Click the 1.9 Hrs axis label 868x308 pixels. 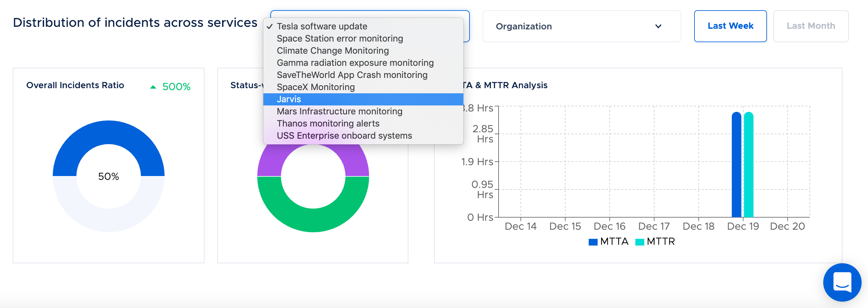[477, 162]
